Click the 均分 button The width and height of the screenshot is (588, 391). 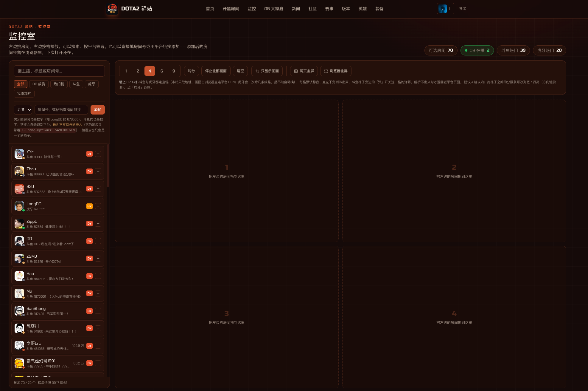(x=192, y=71)
